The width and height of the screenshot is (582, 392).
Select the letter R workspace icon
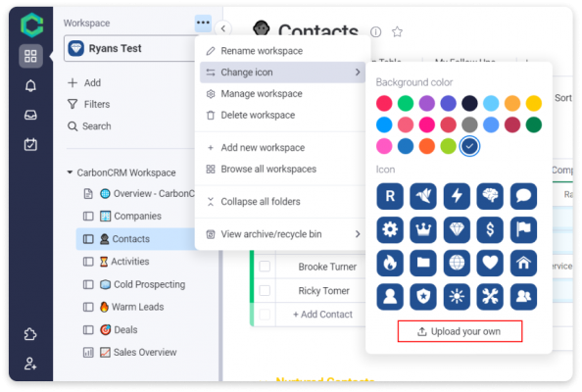[x=390, y=196]
